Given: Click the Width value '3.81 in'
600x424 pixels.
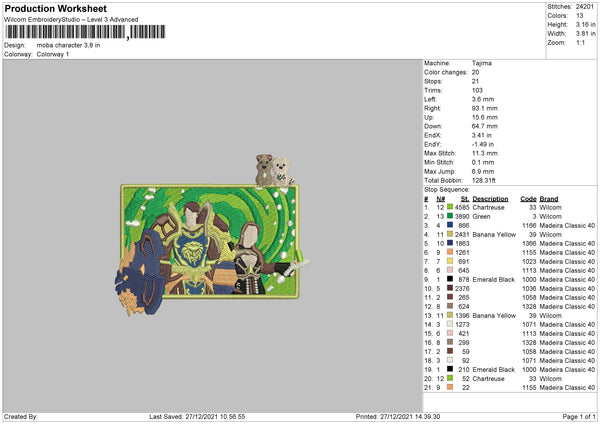Looking at the screenshot, I should tap(585, 34).
